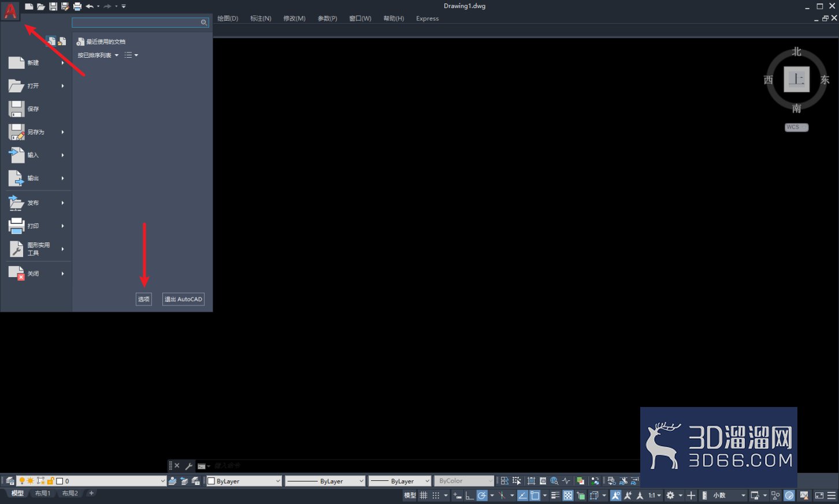Image resolution: width=839 pixels, height=504 pixels.
Task: Select 输入 in the application menu
Action: 36,155
